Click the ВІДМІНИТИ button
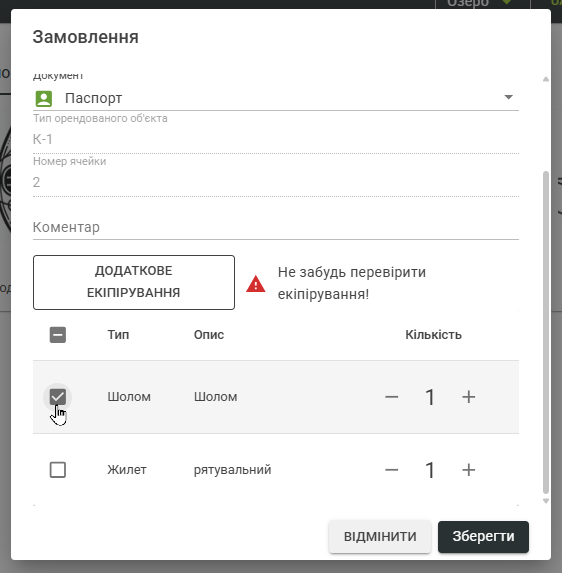The image size is (562, 573). point(380,536)
